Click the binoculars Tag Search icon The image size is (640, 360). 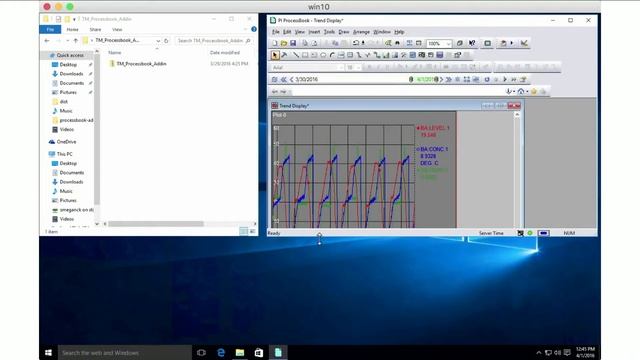click(397, 43)
